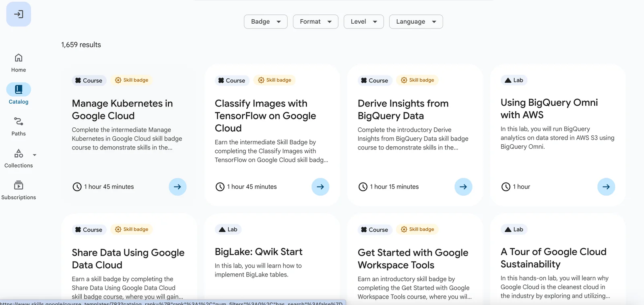Expand the Badge filter dropdown
644x305 pixels.
point(266,22)
